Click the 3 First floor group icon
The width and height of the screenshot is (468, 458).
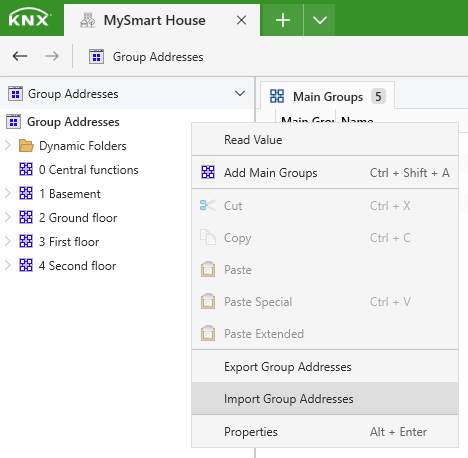pyautogui.click(x=26, y=241)
